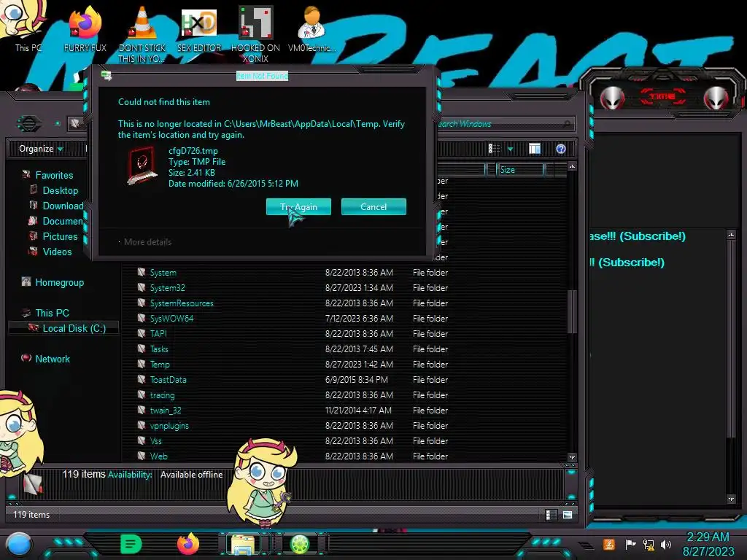
Task: Click Try Again in the dialog
Action: point(298,206)
